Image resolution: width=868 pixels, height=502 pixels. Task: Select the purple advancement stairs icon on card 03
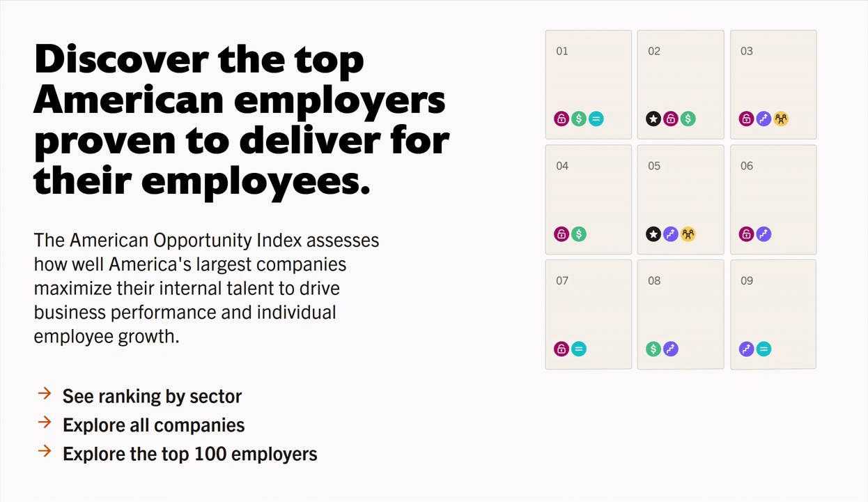pyautogui.click(x=764, y=119)
